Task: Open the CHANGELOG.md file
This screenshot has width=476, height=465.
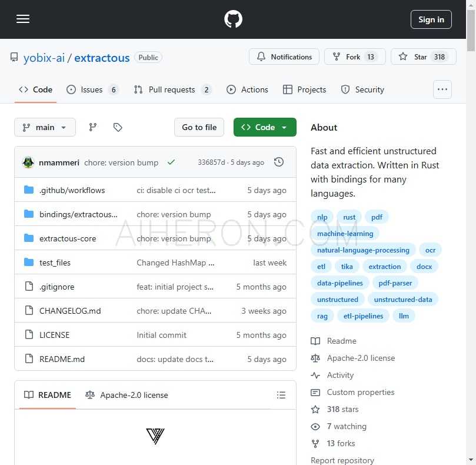Action: 70,311
